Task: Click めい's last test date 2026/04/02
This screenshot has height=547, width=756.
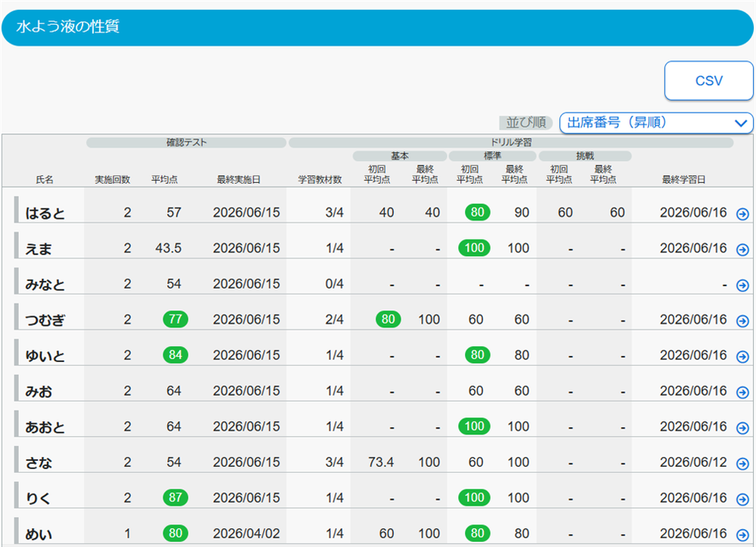Action: click(246, 533)
